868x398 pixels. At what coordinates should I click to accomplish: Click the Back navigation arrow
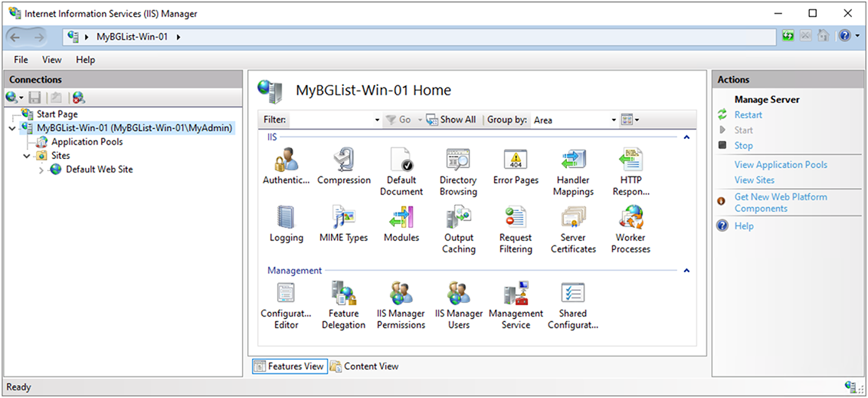tap(15, 37)
